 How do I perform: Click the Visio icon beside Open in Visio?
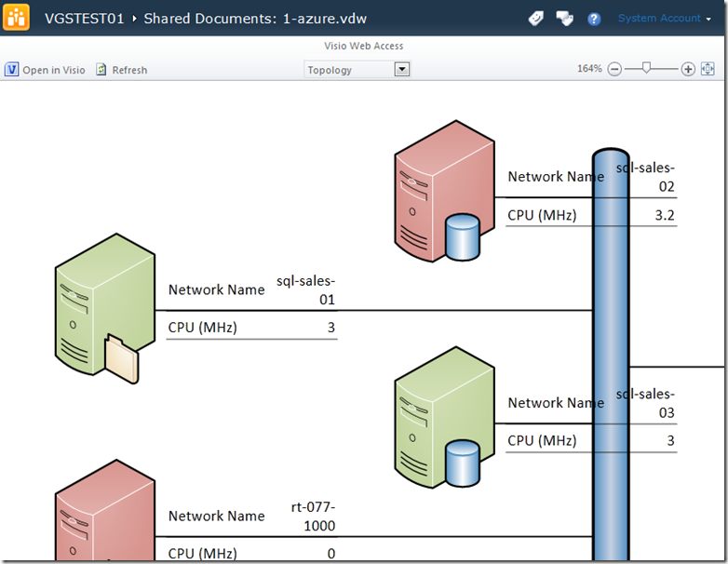[x=11, y=70]
